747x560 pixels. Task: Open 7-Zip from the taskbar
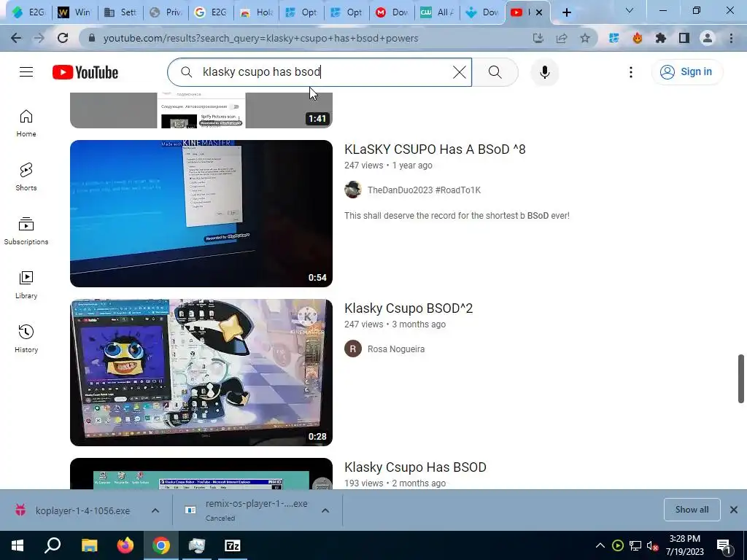[x=233, y=545]
